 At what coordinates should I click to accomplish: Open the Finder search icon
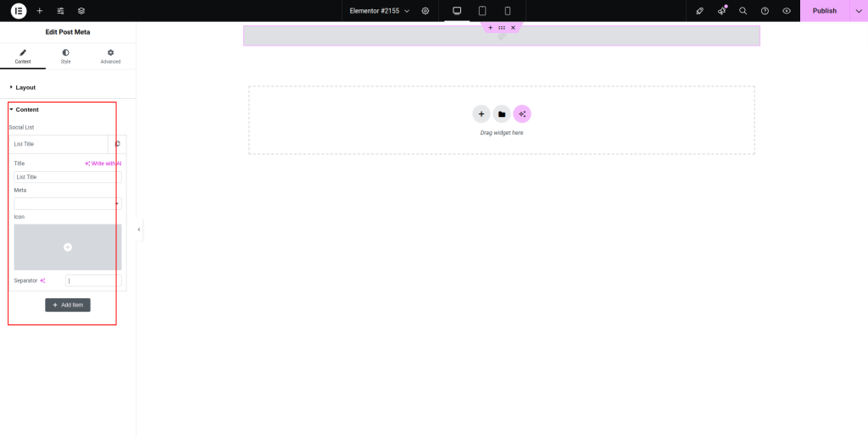coord(743,10)
